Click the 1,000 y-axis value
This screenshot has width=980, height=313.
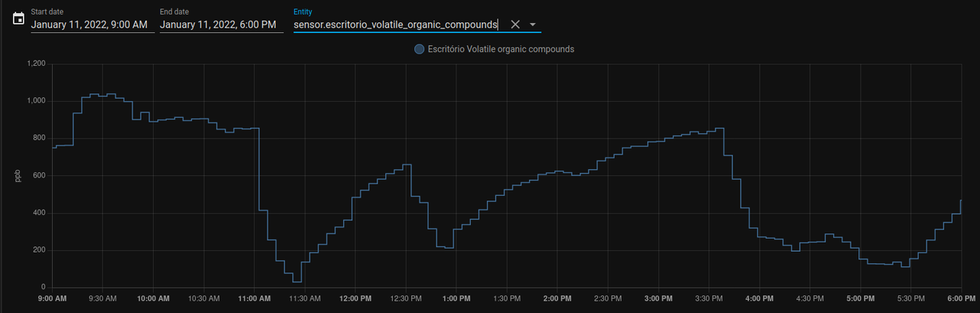point(36,101)
